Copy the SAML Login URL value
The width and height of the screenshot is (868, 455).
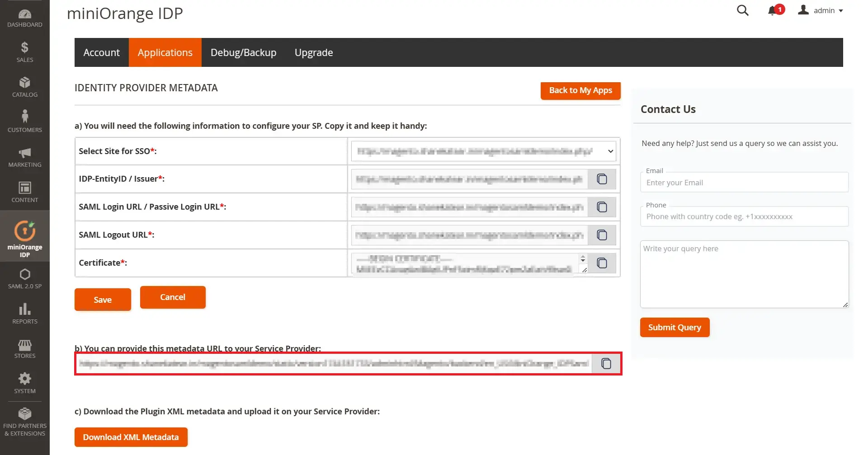click(602, 207)
